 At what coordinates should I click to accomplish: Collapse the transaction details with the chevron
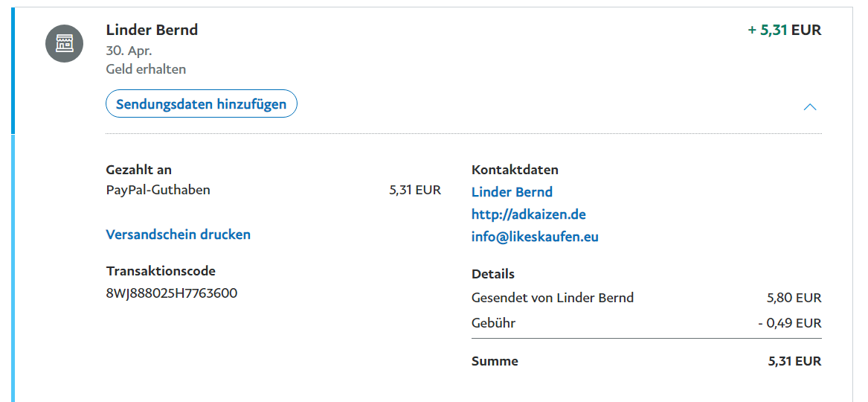pos(810,107)
